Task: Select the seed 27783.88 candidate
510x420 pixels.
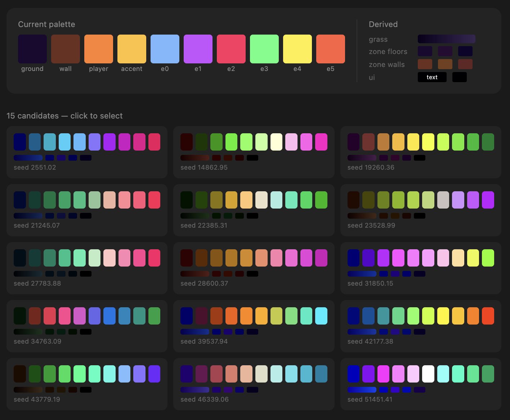Action: (x=87, y=268)
